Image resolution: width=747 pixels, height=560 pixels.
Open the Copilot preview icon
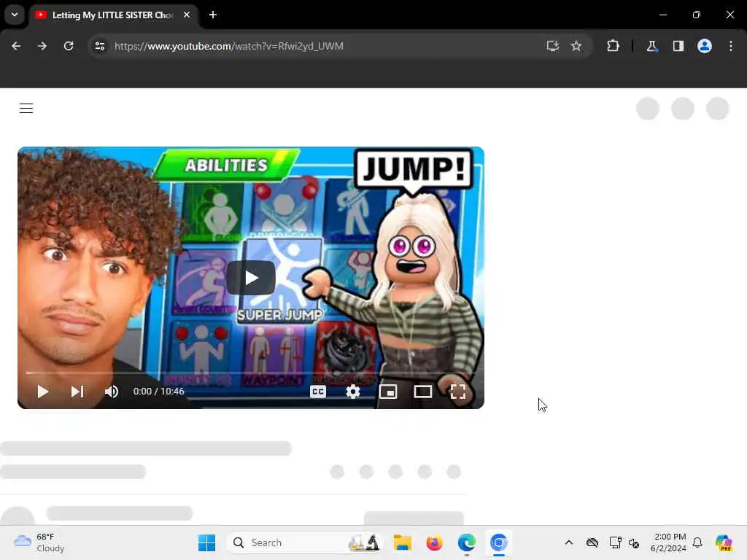724,542
